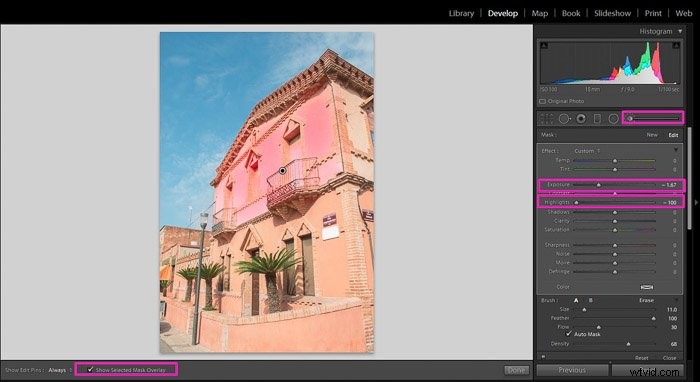Click the Noise slider handle

pyautogui.click(x=615, y=254)
